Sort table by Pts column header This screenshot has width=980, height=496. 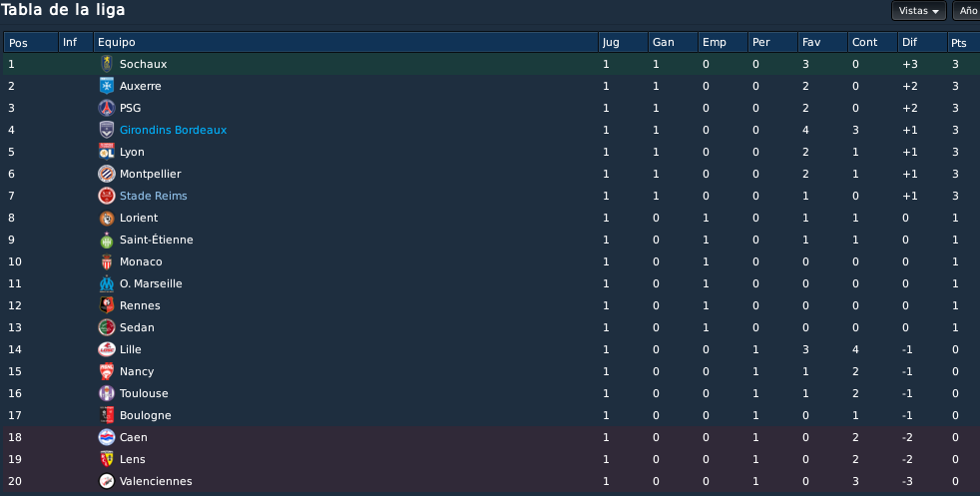pyautogui.click(x=963, y=43)
